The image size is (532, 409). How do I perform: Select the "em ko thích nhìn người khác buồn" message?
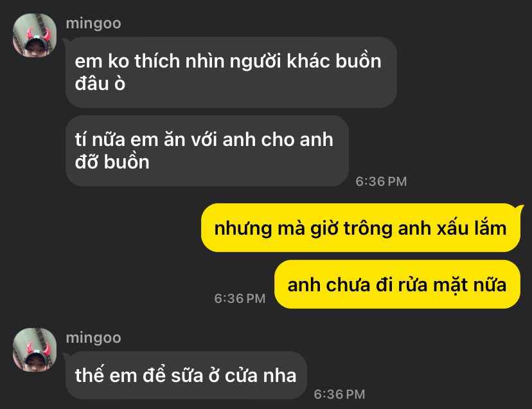tap(231, 73)
